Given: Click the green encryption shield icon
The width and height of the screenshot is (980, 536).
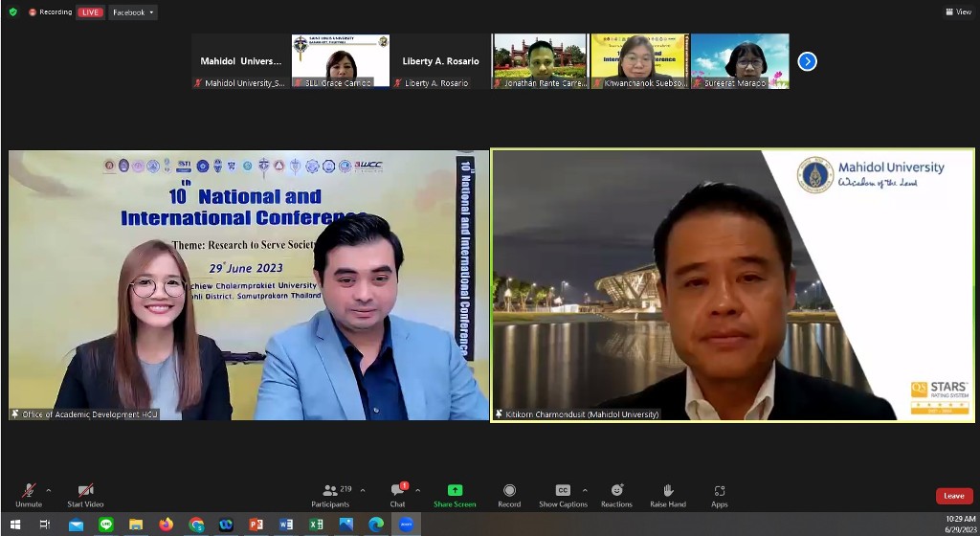Looking at the screenshot, I should pyautogui.click(x=12, y=12).
